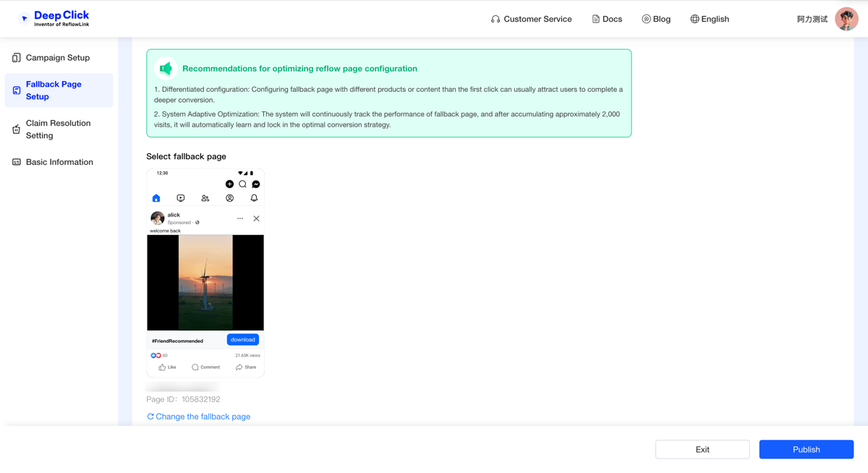Open Claim Resolution Setting

[59, 129]
